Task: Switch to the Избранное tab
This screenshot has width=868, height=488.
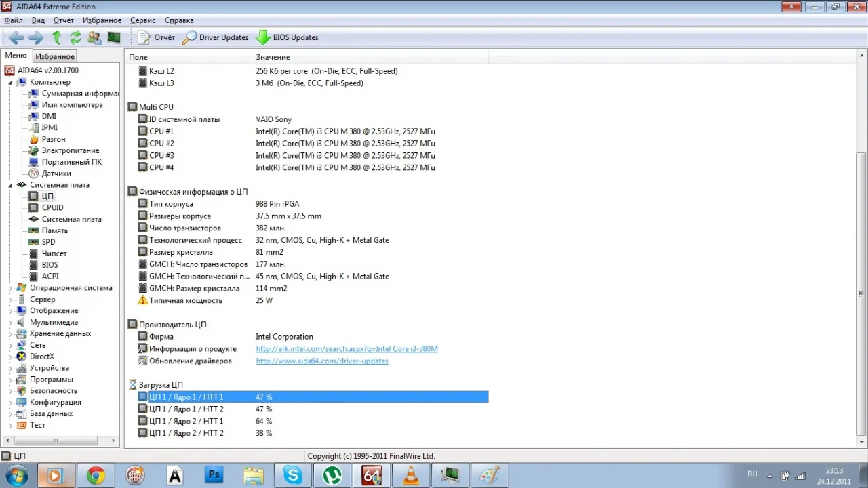Action: (55, 57)
